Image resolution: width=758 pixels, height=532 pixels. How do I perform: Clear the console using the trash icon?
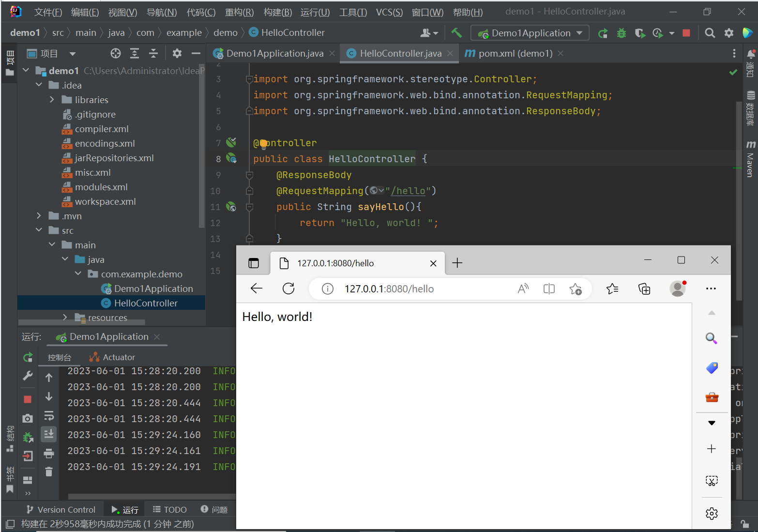(49, 471)
